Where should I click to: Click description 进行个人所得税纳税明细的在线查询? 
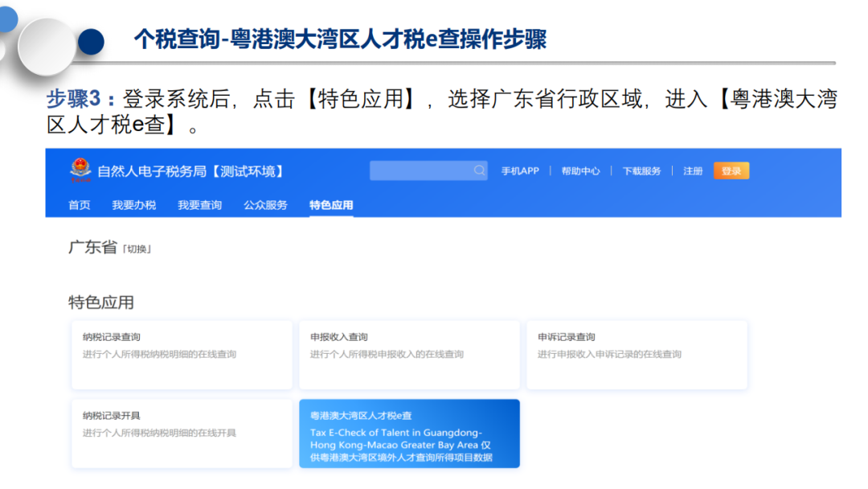tap(159, 355)
